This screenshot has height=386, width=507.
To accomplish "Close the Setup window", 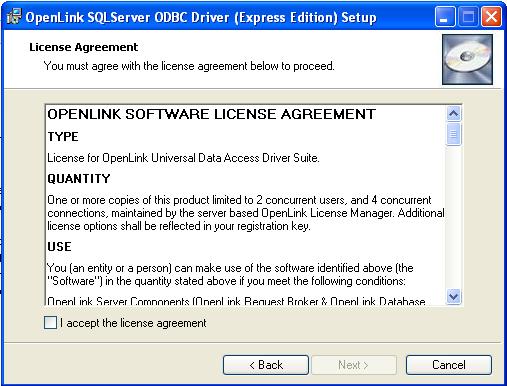I will tap(491, 17).
